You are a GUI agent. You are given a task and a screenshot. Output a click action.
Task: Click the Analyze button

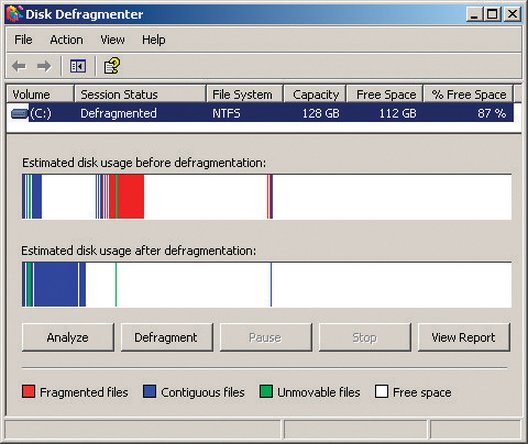coord(68,337)
